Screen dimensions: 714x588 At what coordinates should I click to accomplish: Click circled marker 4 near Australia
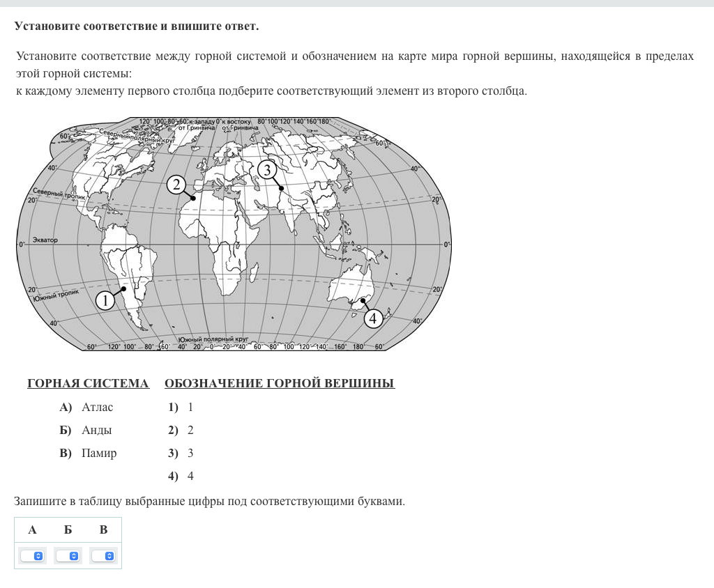pyautogui.click(x=373, y=318)
